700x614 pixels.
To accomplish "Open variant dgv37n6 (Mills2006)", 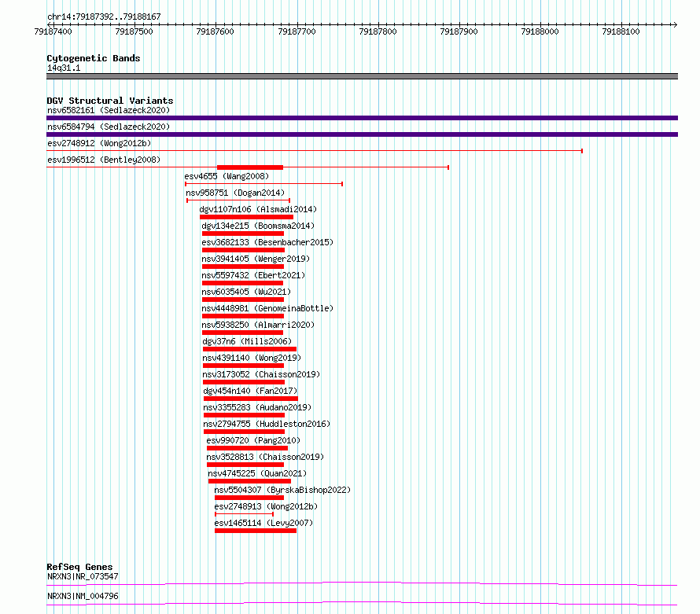I will [247, 341].
